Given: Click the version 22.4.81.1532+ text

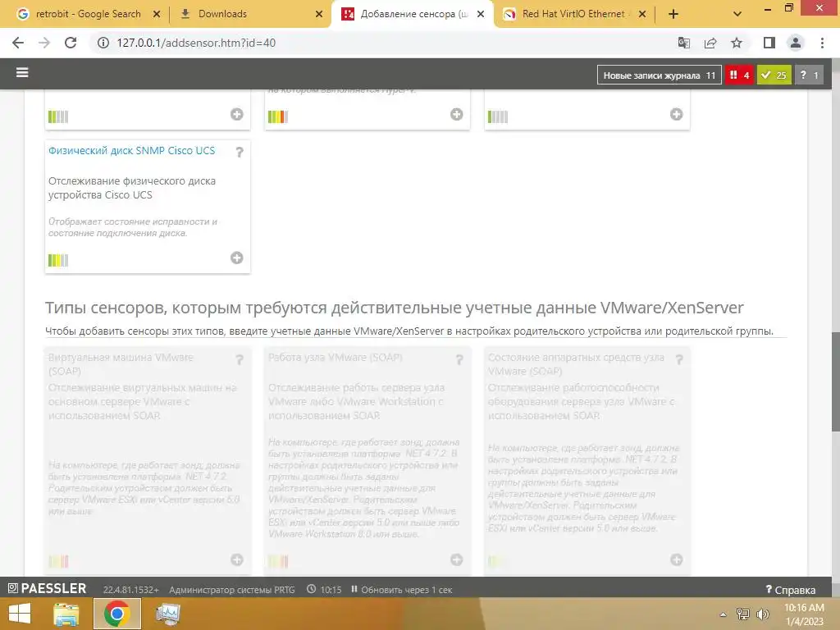Looking at the screenshot, I should click(x=130, y=590).
